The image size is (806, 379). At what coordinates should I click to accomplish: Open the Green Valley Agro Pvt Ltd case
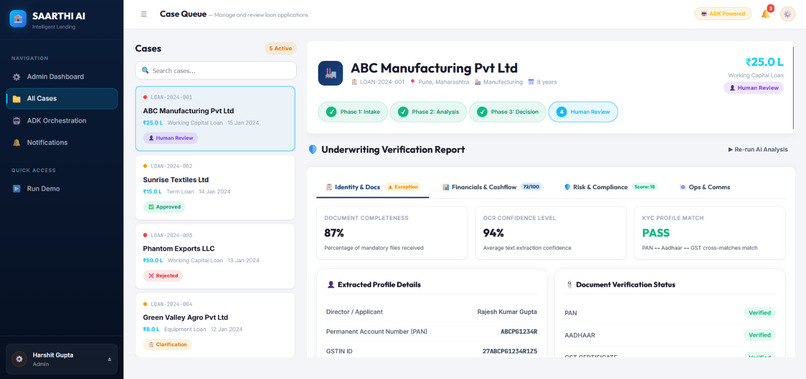pos(215,325)
